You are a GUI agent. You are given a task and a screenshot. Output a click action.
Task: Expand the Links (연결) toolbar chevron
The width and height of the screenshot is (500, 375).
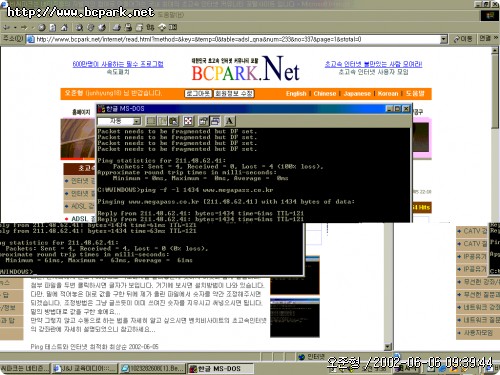click(x=495, y=38)
